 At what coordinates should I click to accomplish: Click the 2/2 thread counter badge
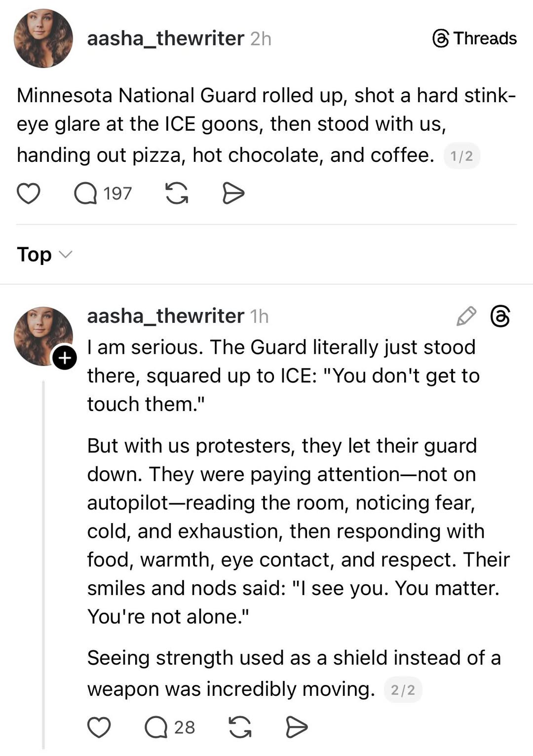point(403,690)
